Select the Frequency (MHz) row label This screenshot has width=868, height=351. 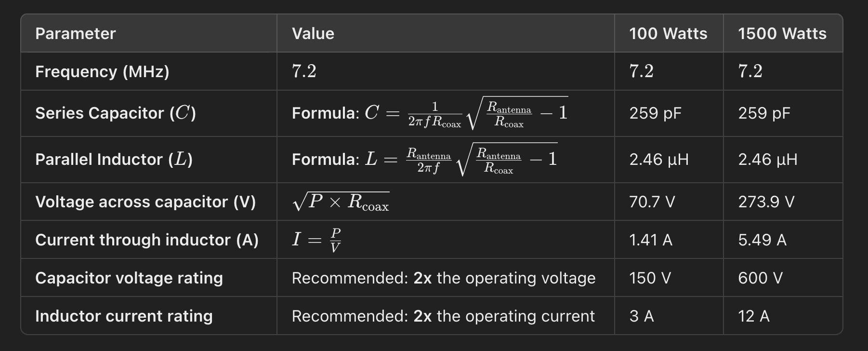(x=102, y=72)
